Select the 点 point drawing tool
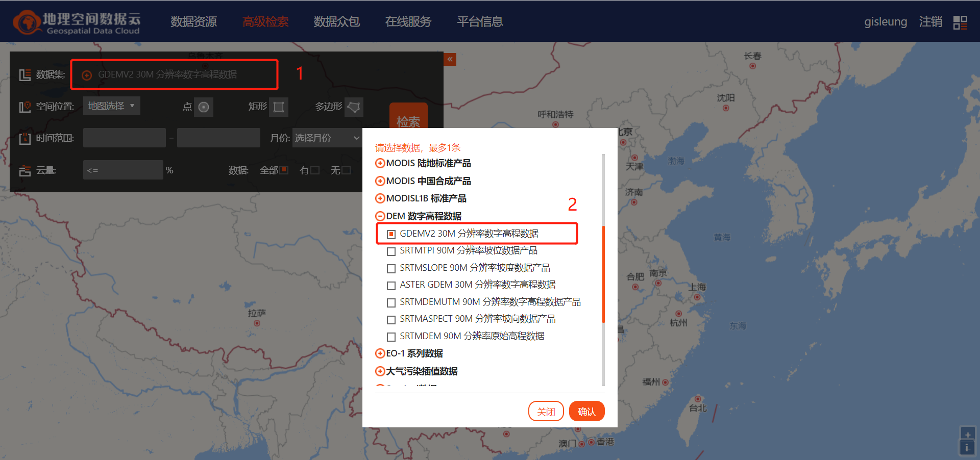The image size is (980, 460). click(x=205, y=107)
